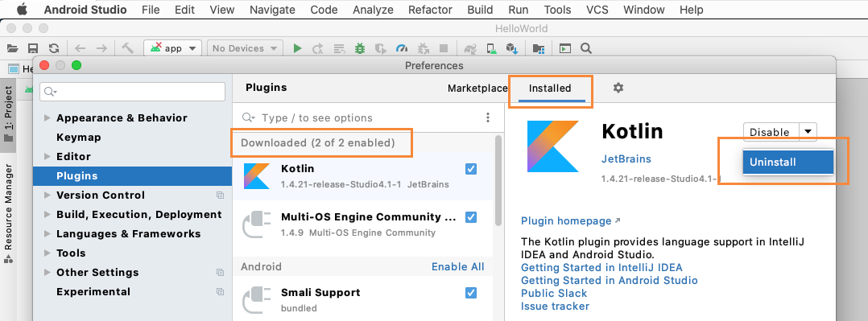Screen dimensions: 868x321
Task: Click the Forward navigation arrow
Action: click(x=101, y=49)
